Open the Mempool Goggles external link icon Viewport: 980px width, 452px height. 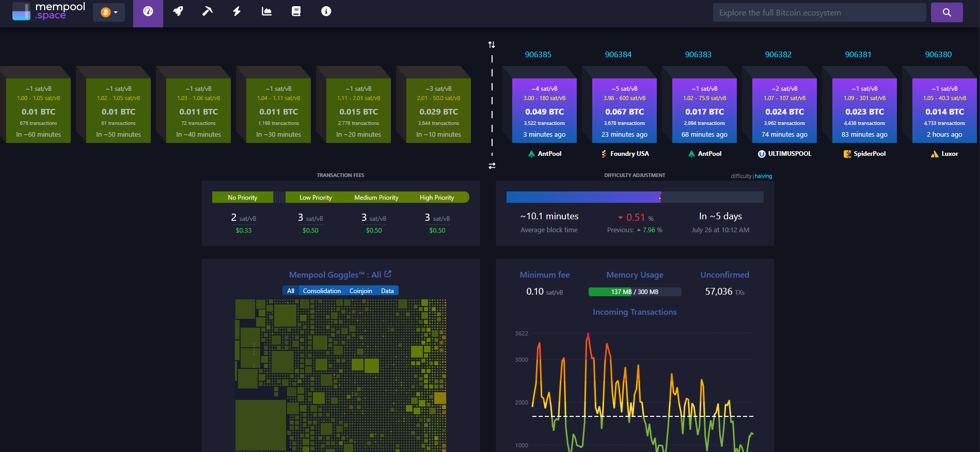click(x=388, y=274)
